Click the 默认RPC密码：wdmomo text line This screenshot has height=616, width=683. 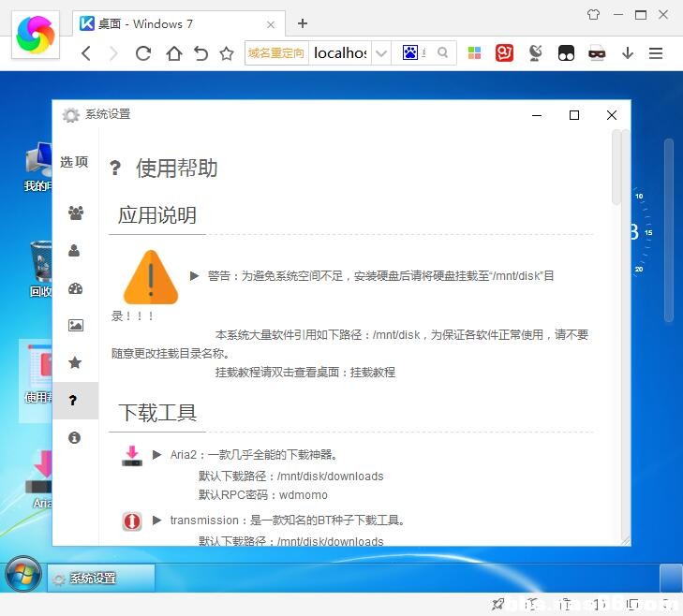(x=263, y=495)
